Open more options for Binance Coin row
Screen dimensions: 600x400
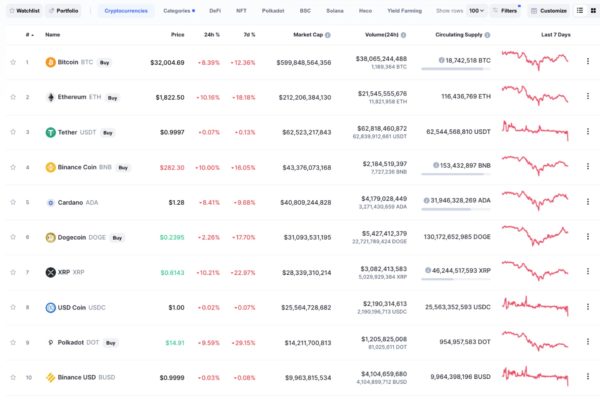(588, 166)
